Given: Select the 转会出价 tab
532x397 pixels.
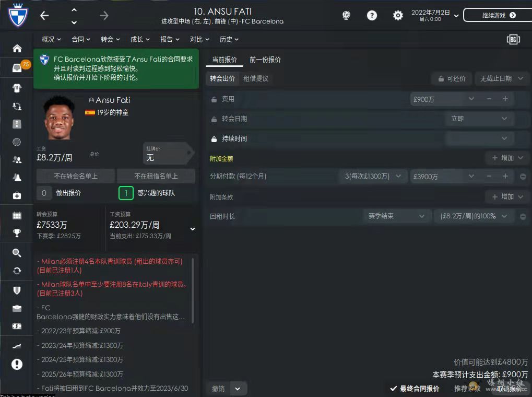Looking at the screenshot, I should pyautogui.click(x=222, y=79).
